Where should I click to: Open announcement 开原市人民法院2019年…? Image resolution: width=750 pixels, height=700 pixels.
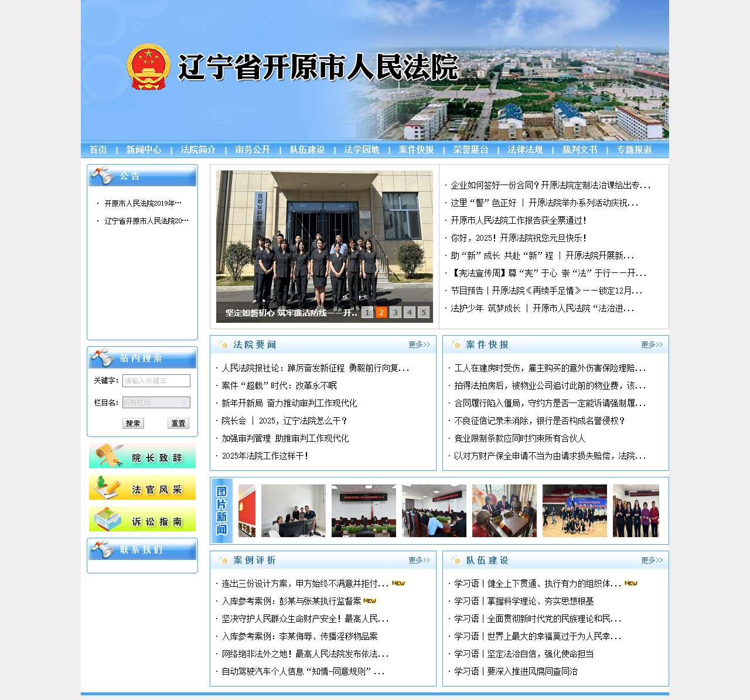click(x=143, y=203)
